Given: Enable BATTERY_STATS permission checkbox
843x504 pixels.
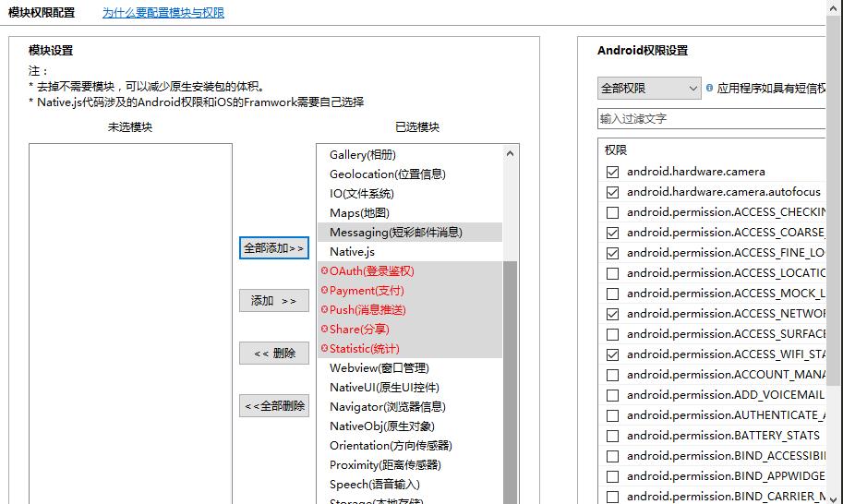Looking at the screenshot, I should coord(612,436).
